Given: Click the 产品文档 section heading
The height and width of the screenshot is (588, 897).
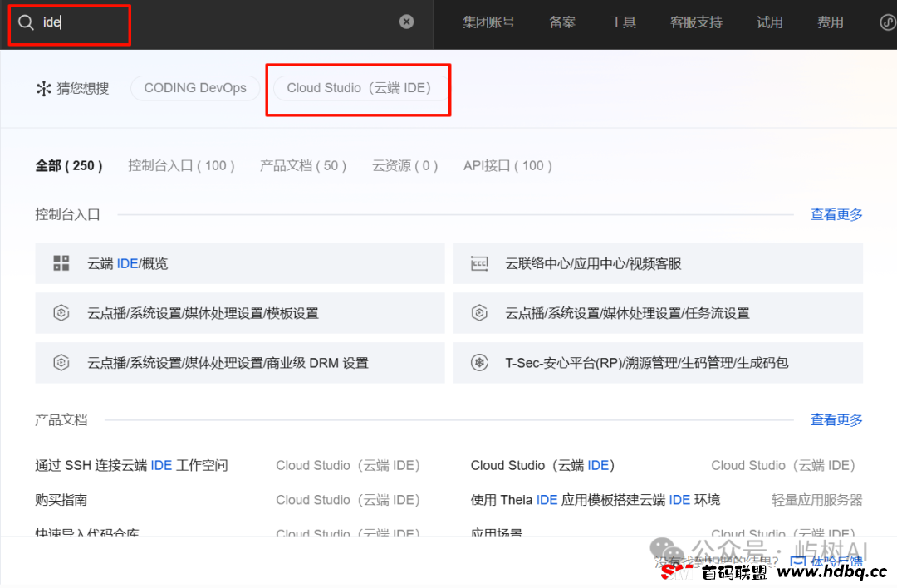Looking at the screenshot, I should [x=61, y=420].
